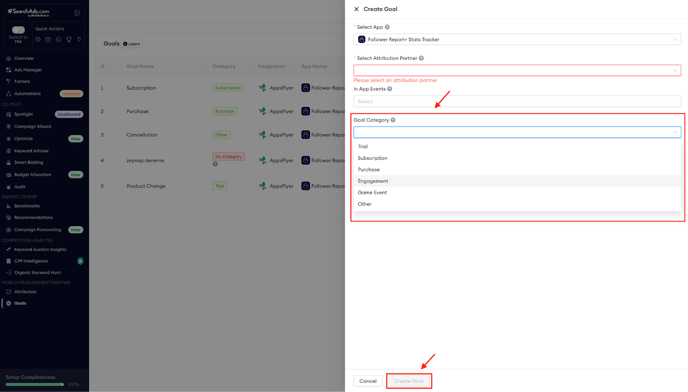Click the Setup Completeness progress bar

click(35, 385)
